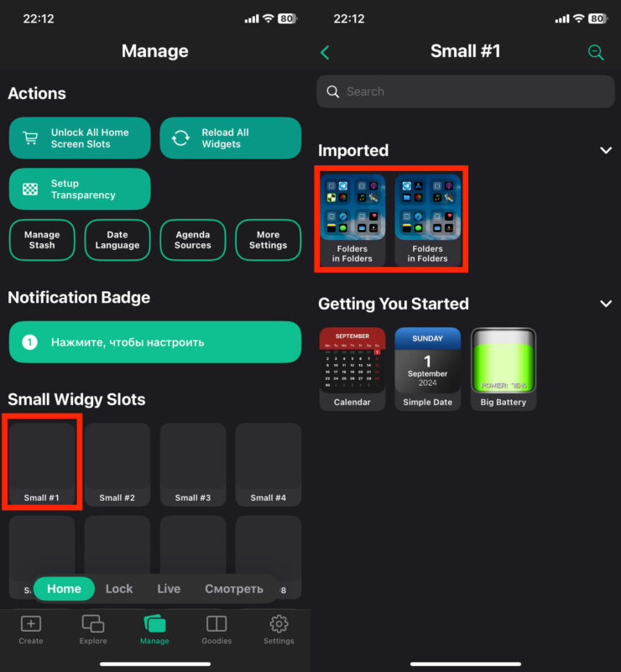The image size is (621, 672).
Task: Choose the Small #2 widget slot
Action: 117,465
